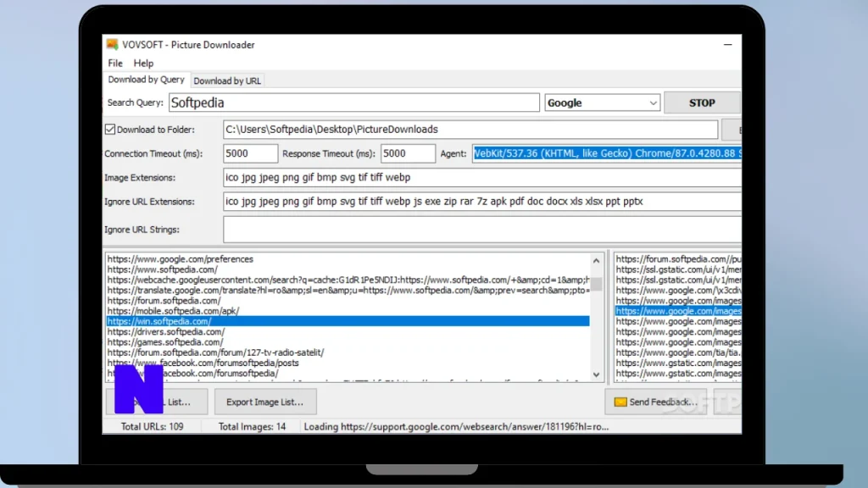Click the Export Image List button
The height and width of the screenshot is (488, 868).
(265, 402)
